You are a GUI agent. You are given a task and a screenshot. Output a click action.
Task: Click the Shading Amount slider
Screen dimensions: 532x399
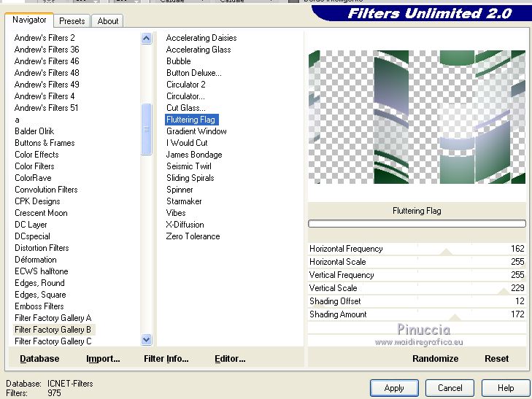[417, 314]
